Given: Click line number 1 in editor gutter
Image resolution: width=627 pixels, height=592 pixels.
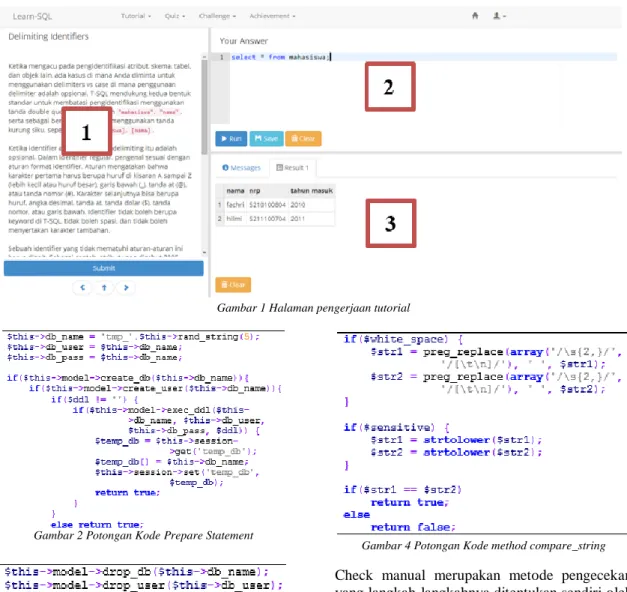Looking at the screenshot, I should coord(221,57).
